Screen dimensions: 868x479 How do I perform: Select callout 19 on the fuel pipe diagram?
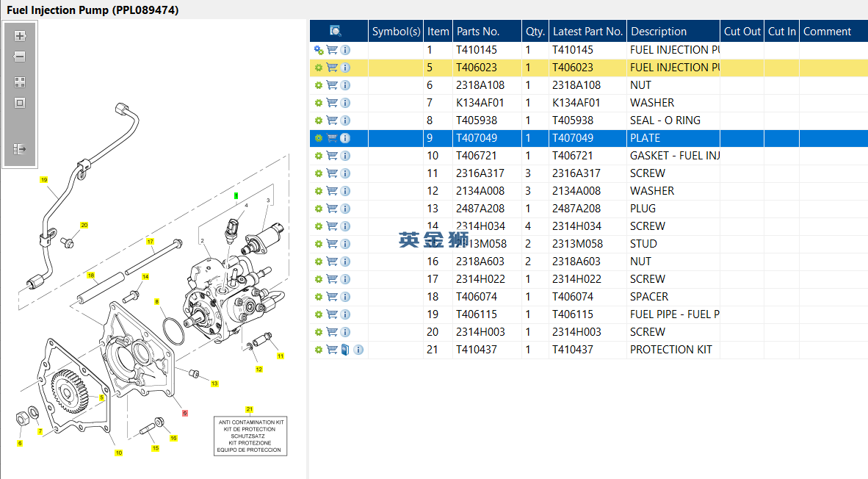(x=44, y=179)
